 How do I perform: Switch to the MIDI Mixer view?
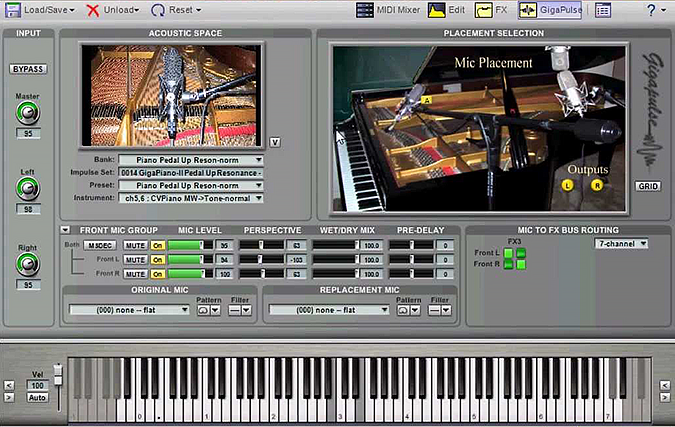(388, 10)
